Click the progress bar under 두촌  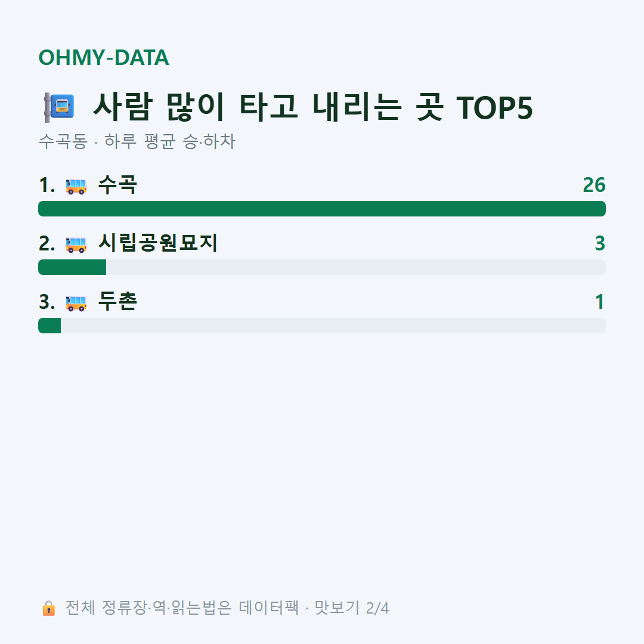click(322, 326)
